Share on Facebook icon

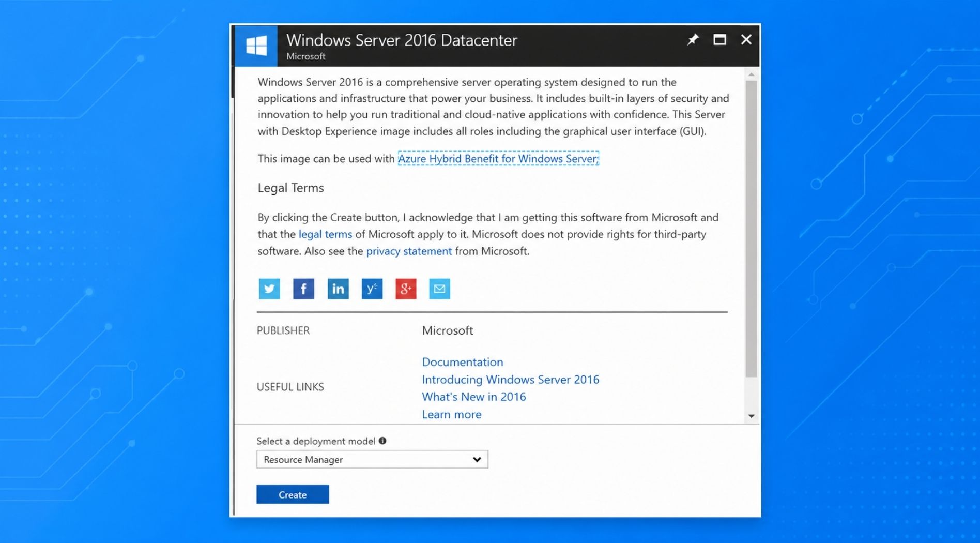[x=303, y=289]
